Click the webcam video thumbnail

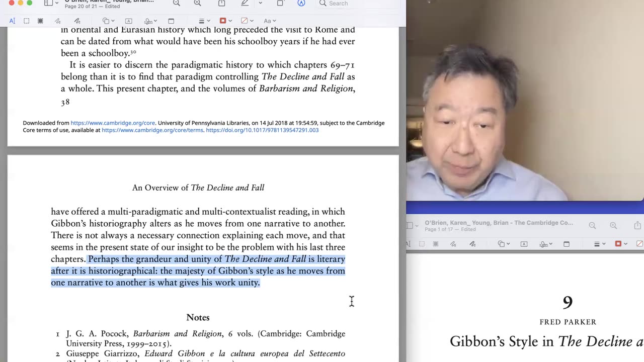[x=525, y=101]
